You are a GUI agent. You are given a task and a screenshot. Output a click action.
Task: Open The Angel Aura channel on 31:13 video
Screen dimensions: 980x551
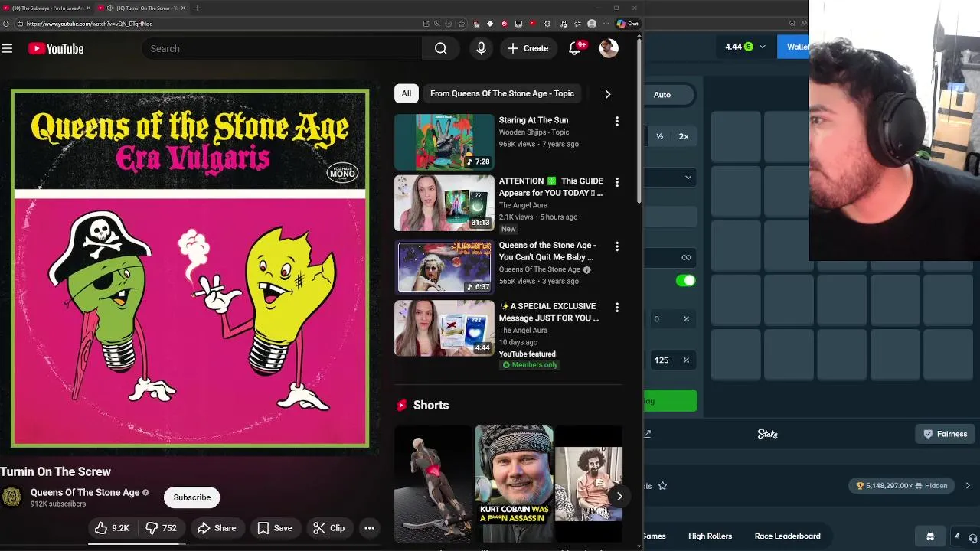(x=523, y=205)
